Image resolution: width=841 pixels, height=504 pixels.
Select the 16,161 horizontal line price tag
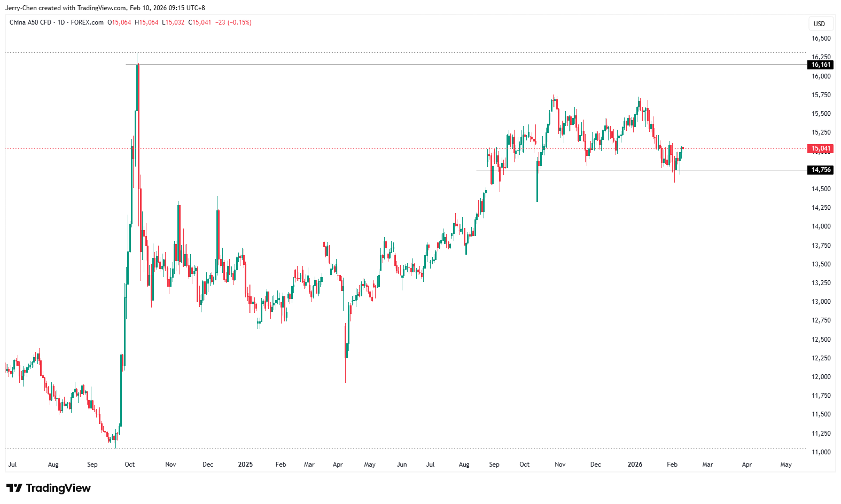821,65
